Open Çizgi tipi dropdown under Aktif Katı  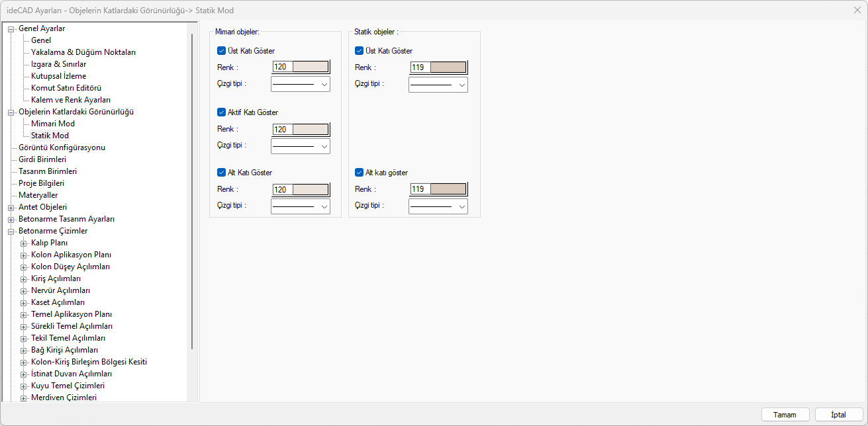coord(300,146)
